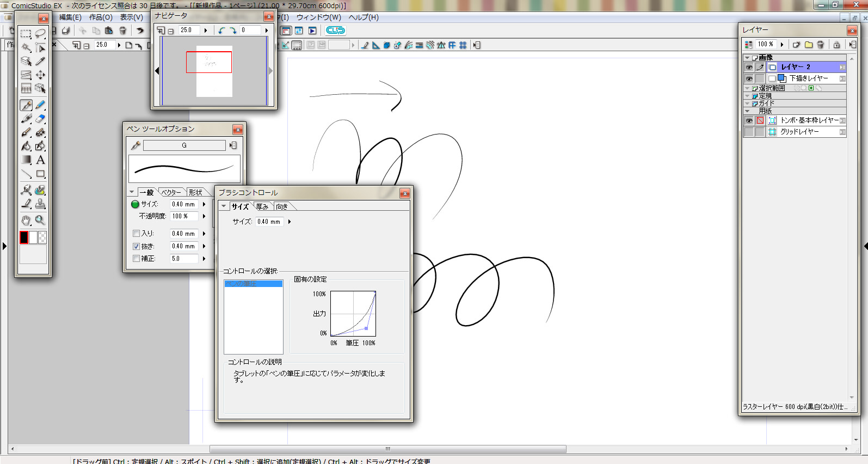This screenshot has height=464, width=868.
Task: Select the Lasso selection tool
Action: tap(40, 34)
